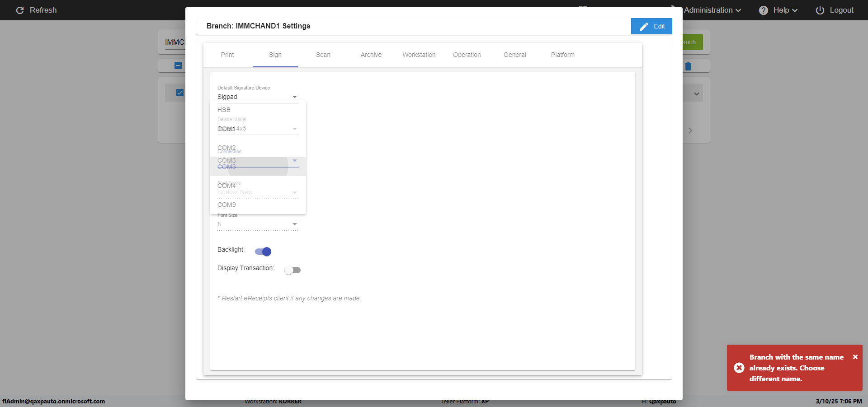Select the General tab

pos(515,55)
